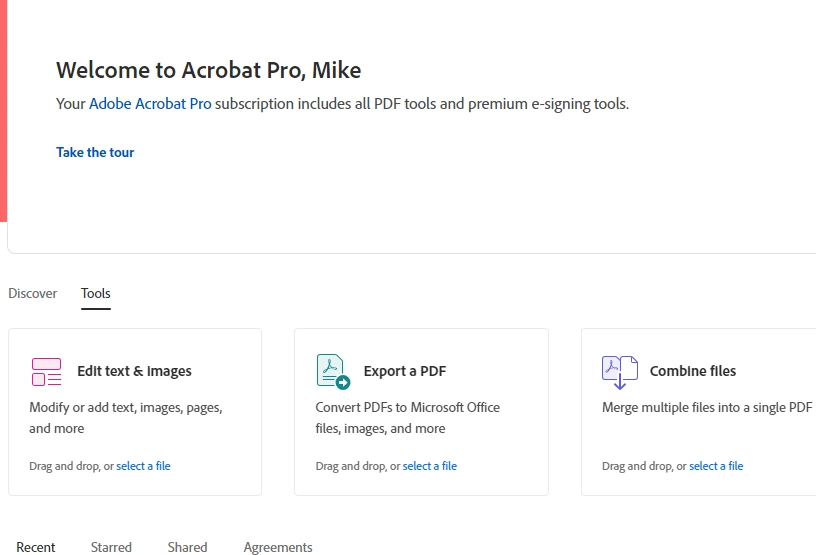
Task: Click the Combine files title
Action: (693, 371)
